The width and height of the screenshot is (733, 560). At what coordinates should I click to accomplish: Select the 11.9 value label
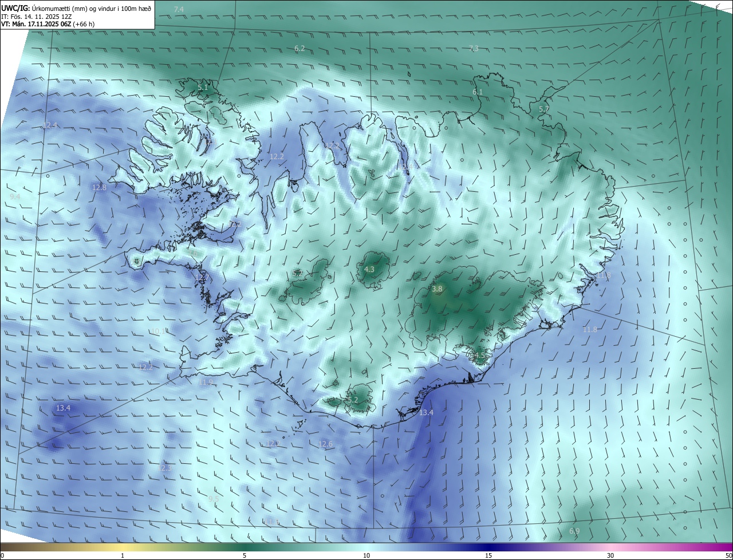pos(206,382)
